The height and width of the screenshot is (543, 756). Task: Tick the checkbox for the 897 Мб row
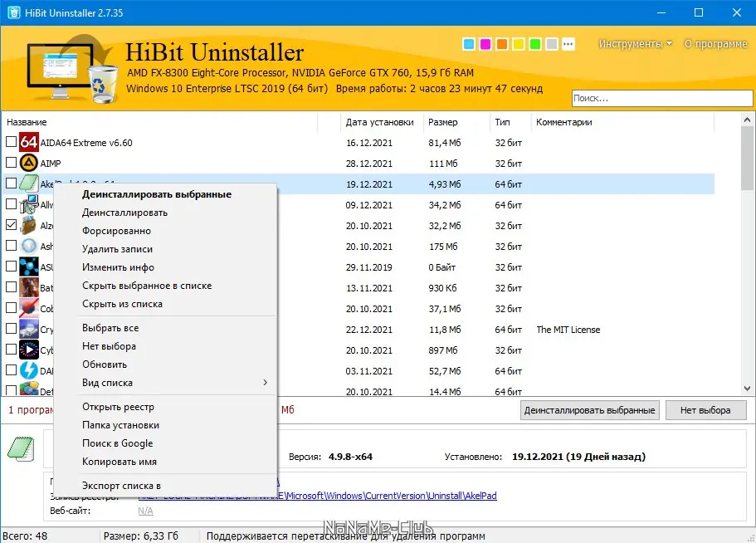click(11, 350)
